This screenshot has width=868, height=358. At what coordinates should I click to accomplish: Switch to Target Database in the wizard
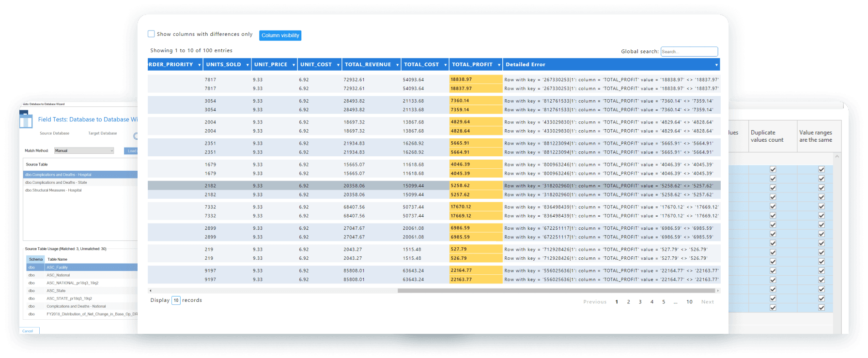click(102, 134)
